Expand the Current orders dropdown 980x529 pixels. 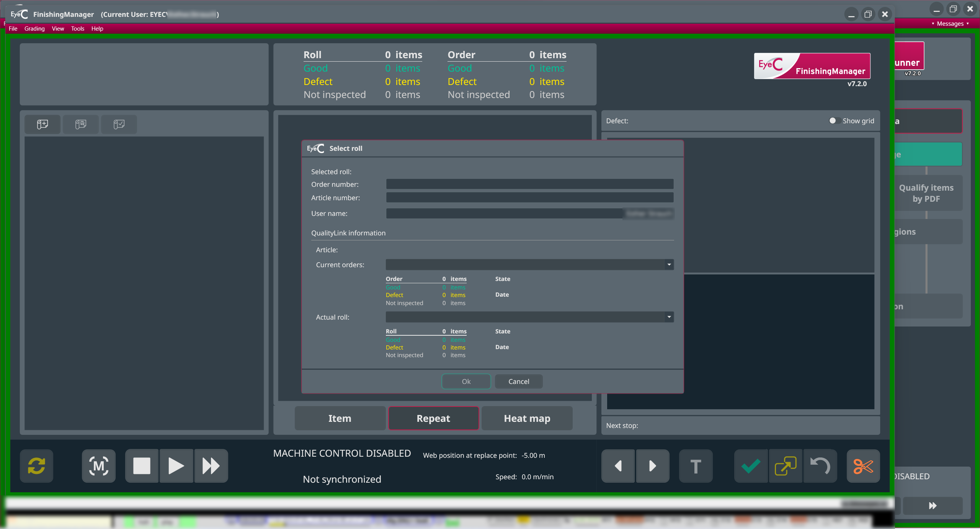pos(669,264)
